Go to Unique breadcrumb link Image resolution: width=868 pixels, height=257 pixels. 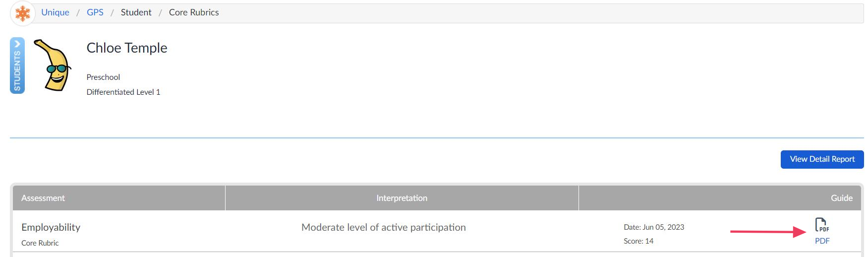click(x=55, y=12)
